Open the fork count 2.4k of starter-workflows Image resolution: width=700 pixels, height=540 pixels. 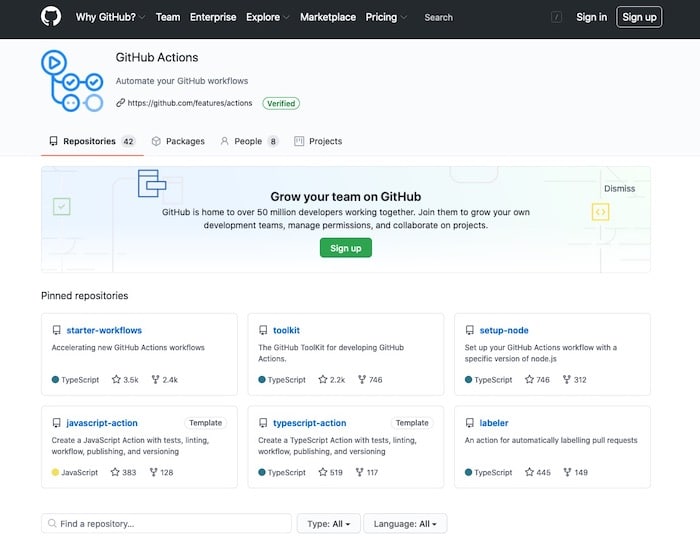click(x=165, y=379)
